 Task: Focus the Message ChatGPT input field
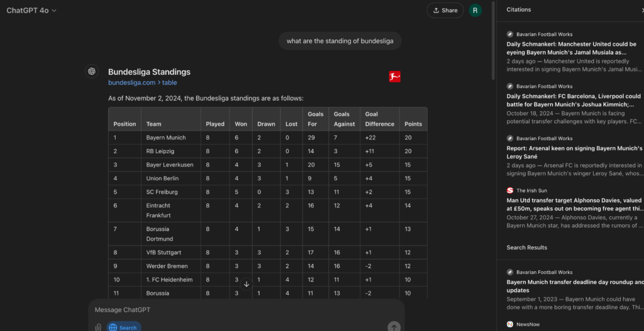click(245, 310)
